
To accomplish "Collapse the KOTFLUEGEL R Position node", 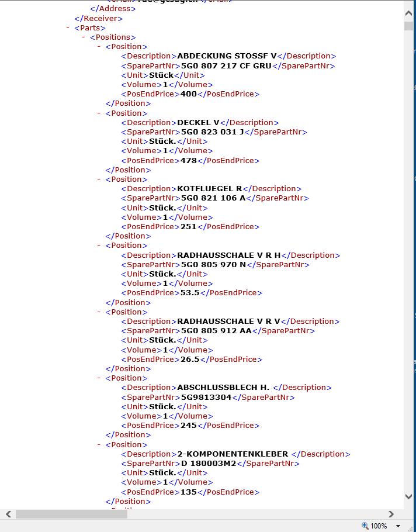I will tap(100, 179).
